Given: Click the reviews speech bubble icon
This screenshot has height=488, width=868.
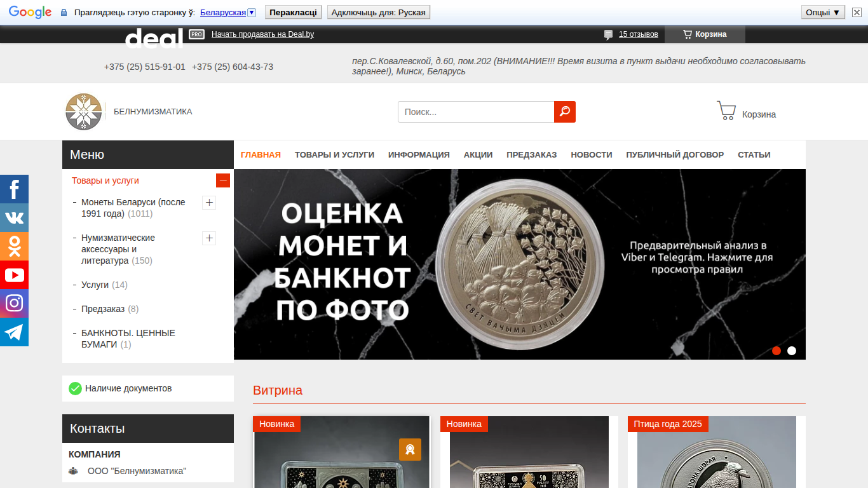Looking at the screenshot, I should pos(609,34).
